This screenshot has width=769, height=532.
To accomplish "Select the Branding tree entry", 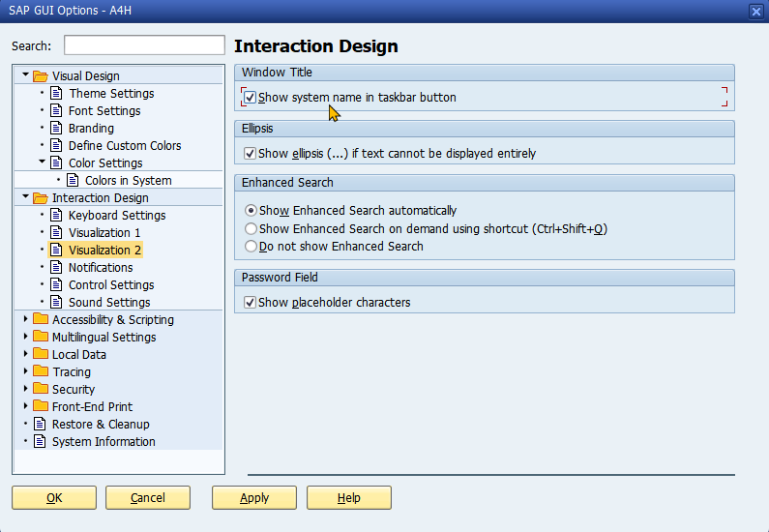I will 91,128.
